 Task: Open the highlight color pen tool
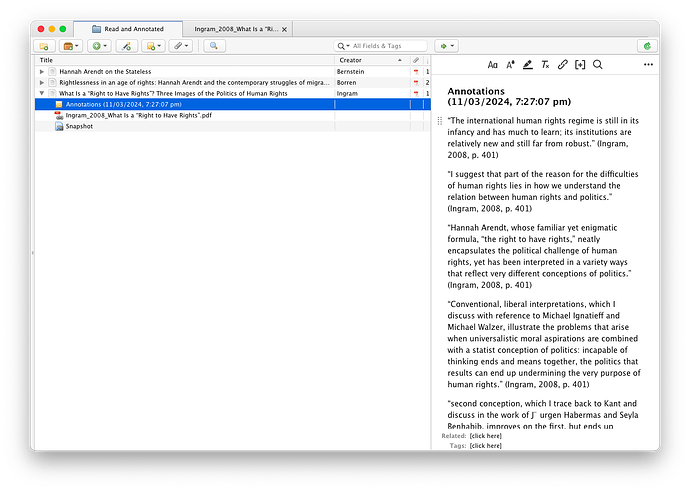click(528, 65)
